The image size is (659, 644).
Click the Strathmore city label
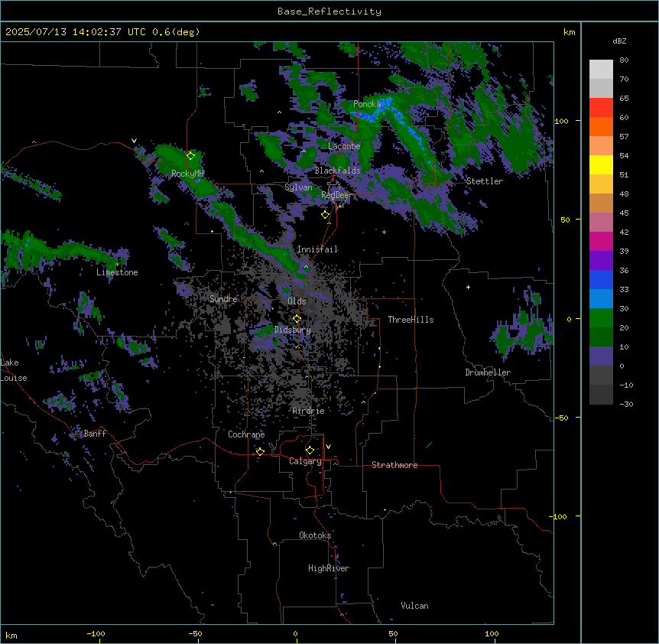(x=394, y=465)
